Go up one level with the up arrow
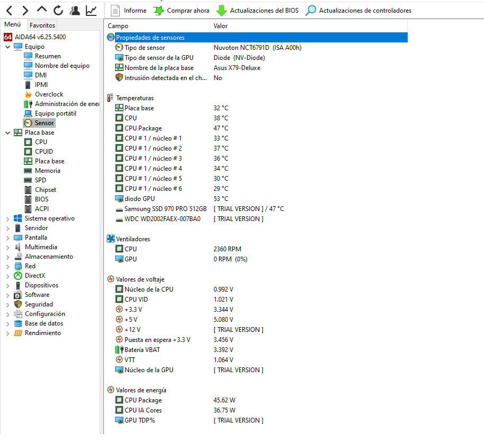 tap(42, 9)
